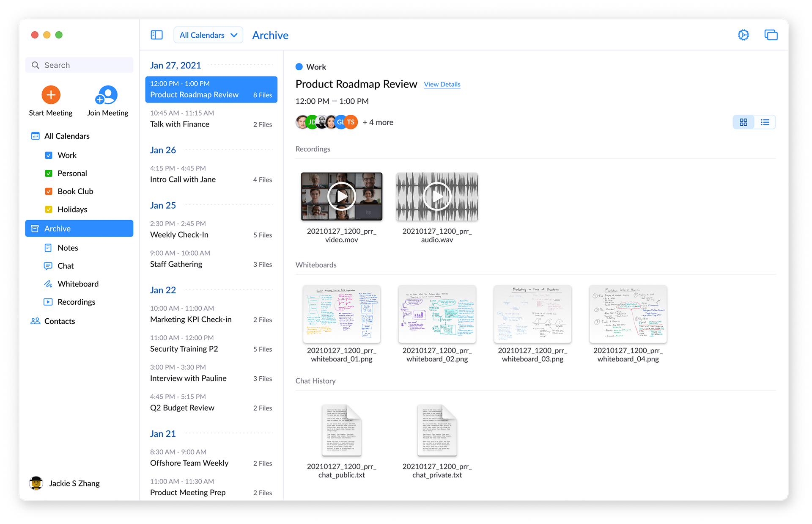Screen dimensions: 812x524
Task: Select the Staff Gathering meeting
Action: (x=211, y=259)
